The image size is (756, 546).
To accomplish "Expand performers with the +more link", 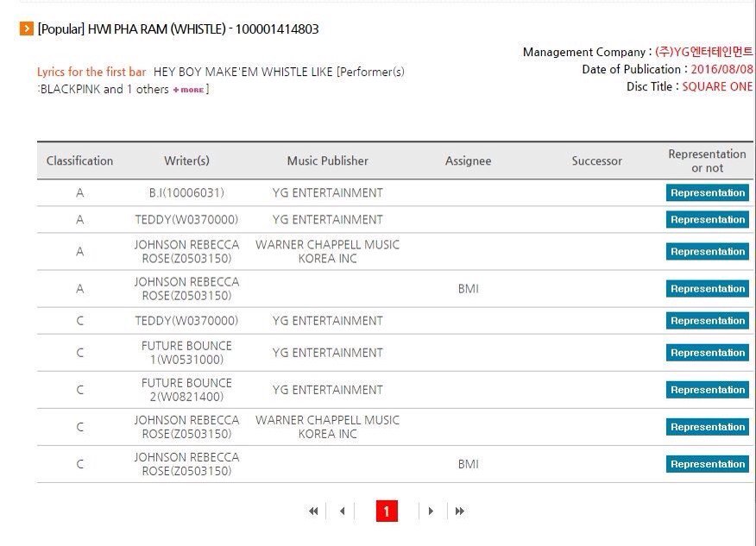I will point(188,90).
